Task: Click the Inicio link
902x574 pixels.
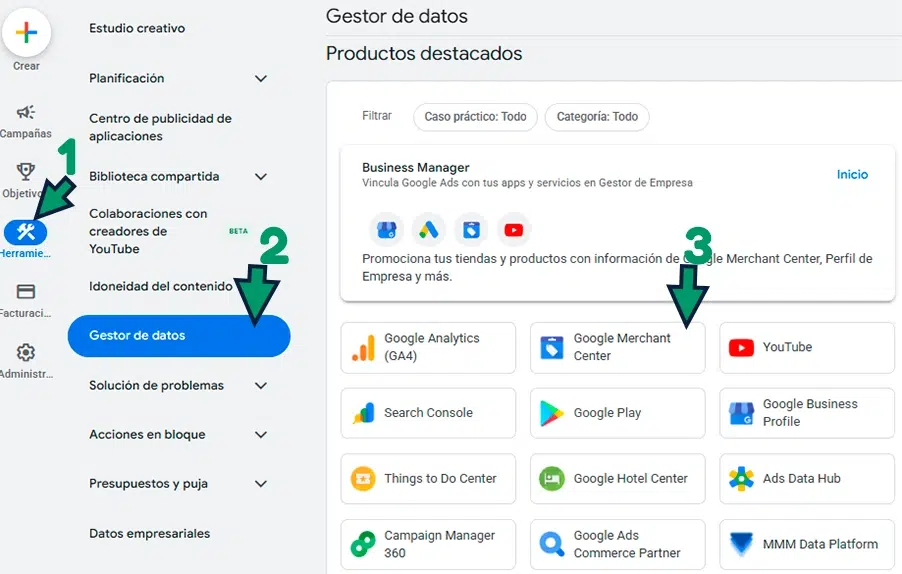Action: point(852,174)
